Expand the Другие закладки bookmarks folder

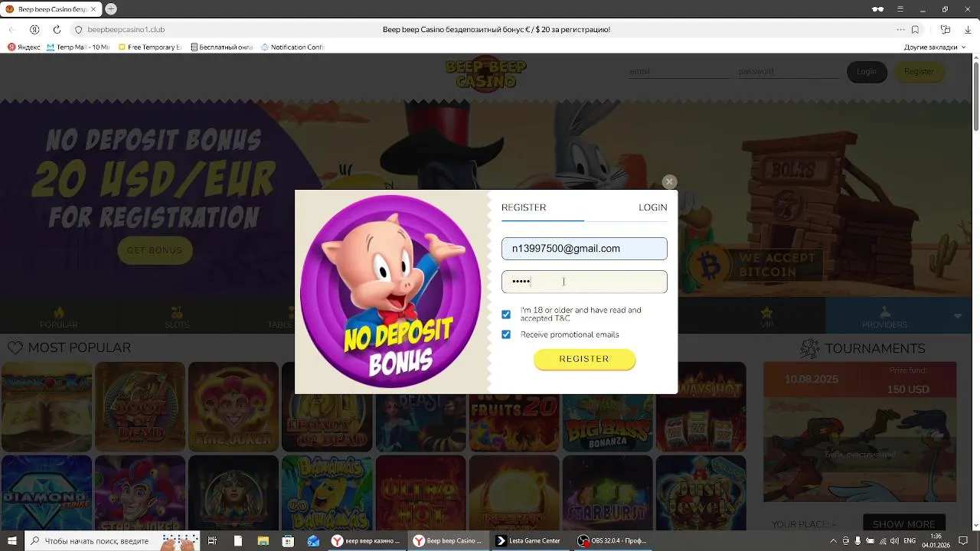[x=935, y=47]
